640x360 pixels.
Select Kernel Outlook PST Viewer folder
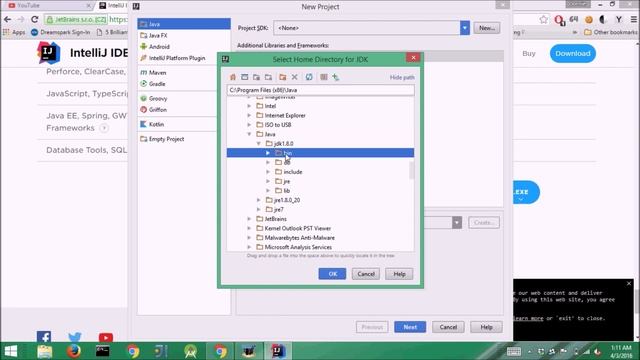[x=294, y=228]
